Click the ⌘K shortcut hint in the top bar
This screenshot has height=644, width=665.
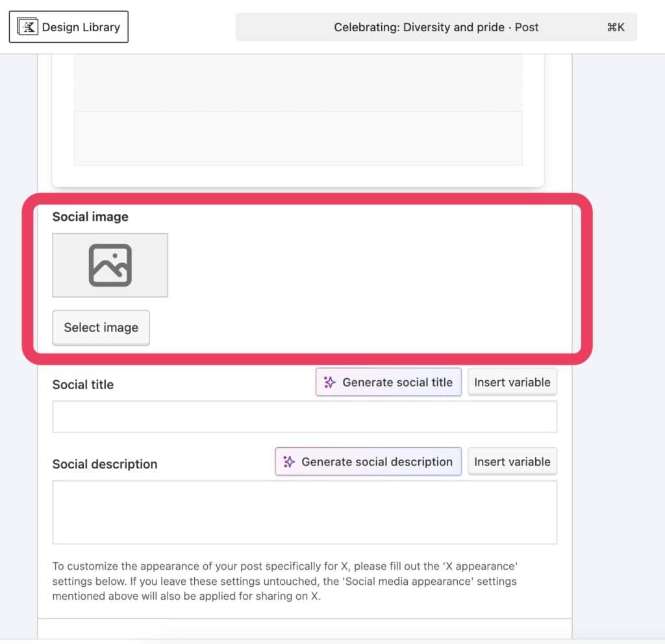615,27
